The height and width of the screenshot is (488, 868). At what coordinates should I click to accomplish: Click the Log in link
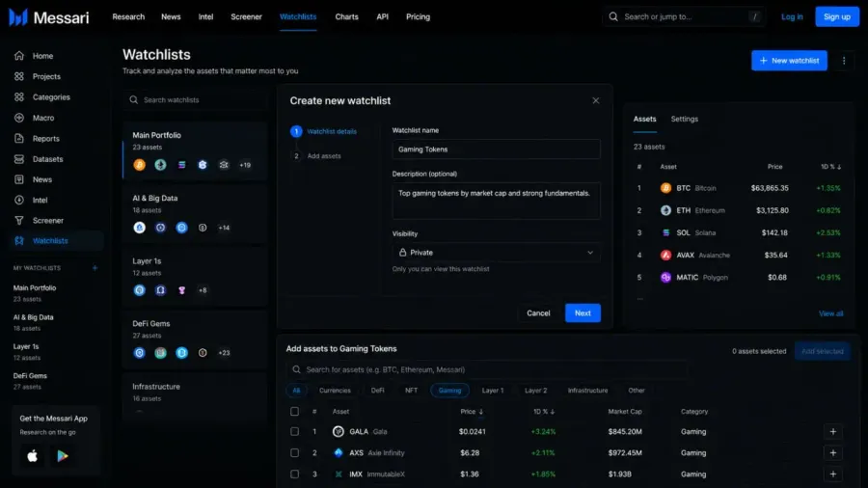pos(792,16)
